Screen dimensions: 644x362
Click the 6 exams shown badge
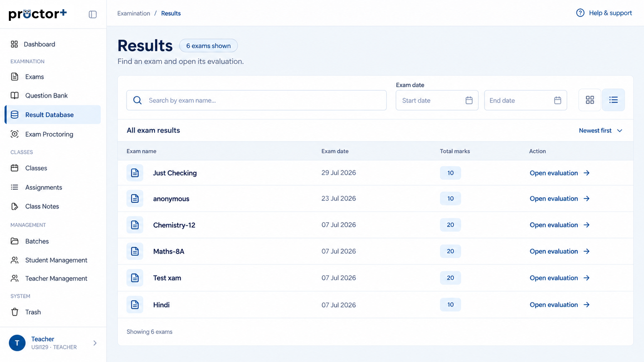tap(208, 46)
